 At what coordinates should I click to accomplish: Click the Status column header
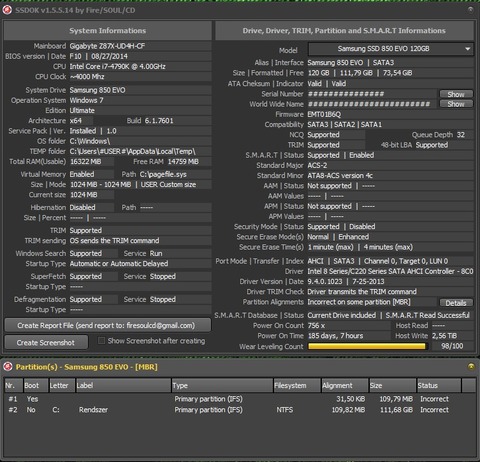coord(439,386)
